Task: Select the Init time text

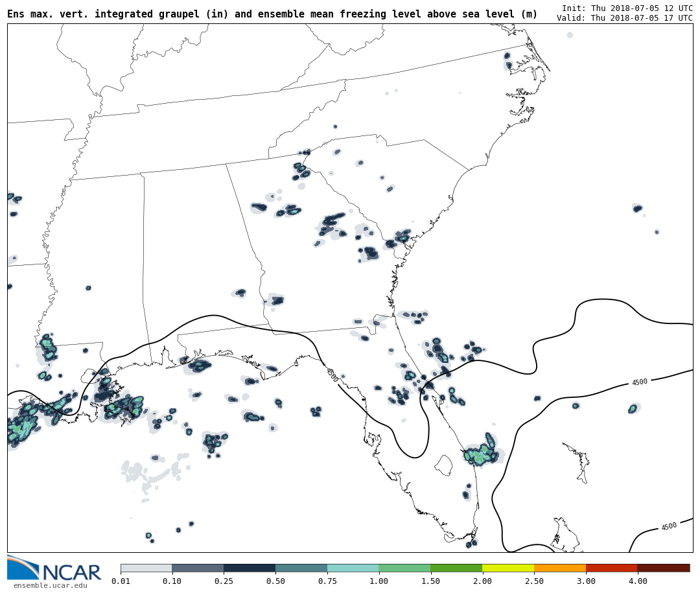Action: 627,8
